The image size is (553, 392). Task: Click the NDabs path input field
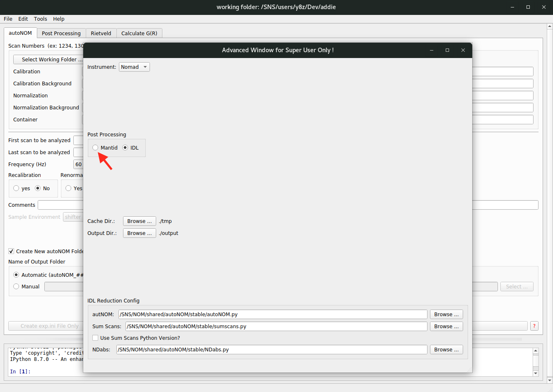point(271,350)
